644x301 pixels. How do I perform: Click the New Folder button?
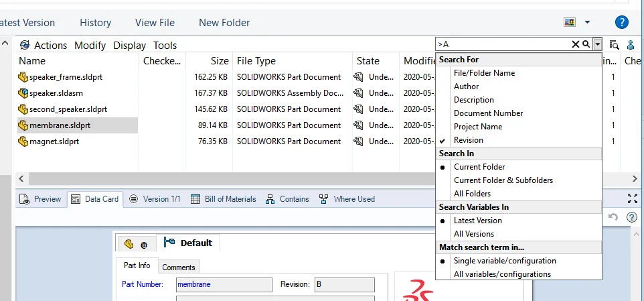click(224, 23)
